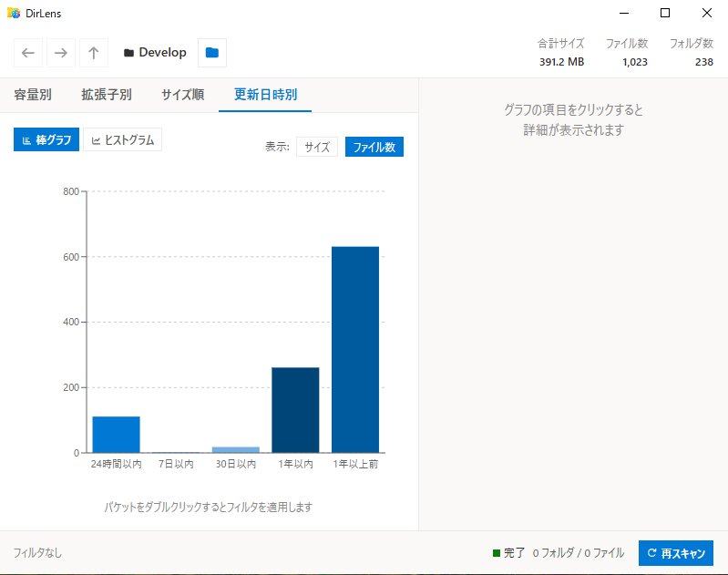Select the 1年以上前 bar
728x575 pixels.
click(355, 350)
